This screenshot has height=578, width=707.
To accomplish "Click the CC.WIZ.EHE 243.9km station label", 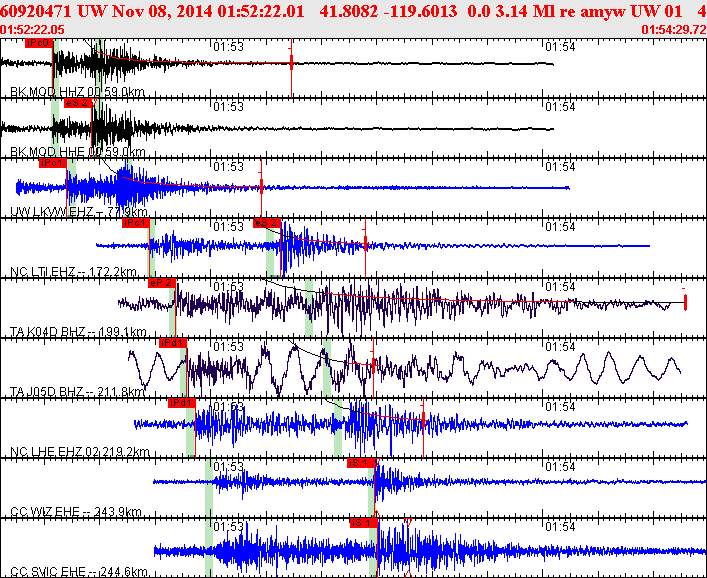I will (x=76, y=512).
